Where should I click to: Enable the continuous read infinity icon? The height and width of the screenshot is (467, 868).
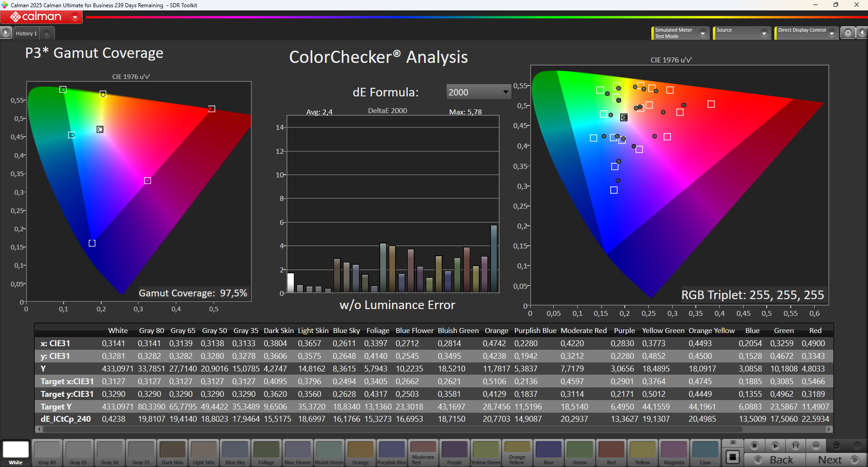(816, 446)
